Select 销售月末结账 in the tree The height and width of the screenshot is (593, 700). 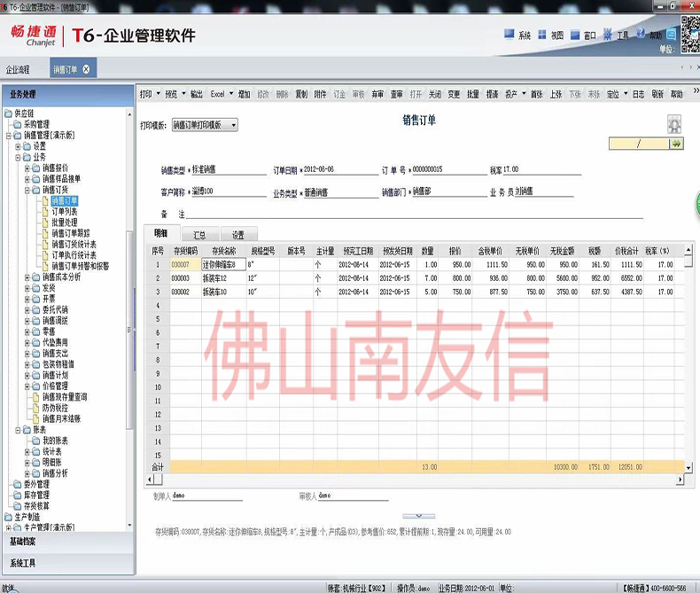pos(62,419)
